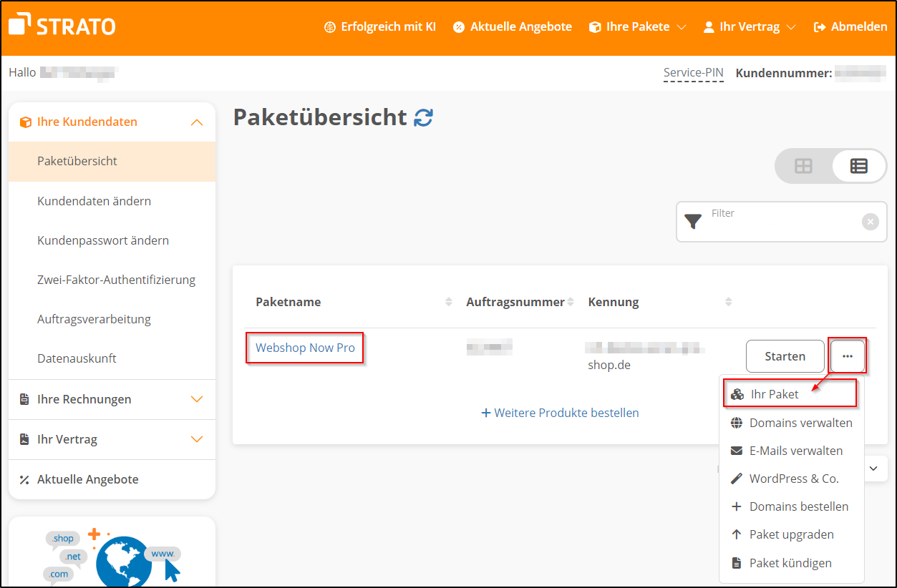897x588 pixels.
Task: Collapse the Ihre Kundendaten section
Action: (197, 122)
